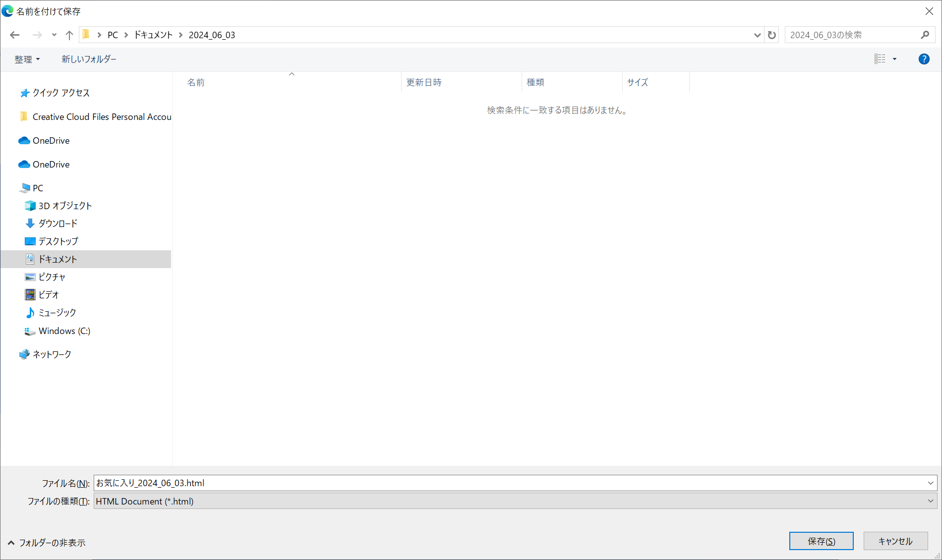Select the first OneDrive entry
The image size is (942, 560).
51,141
